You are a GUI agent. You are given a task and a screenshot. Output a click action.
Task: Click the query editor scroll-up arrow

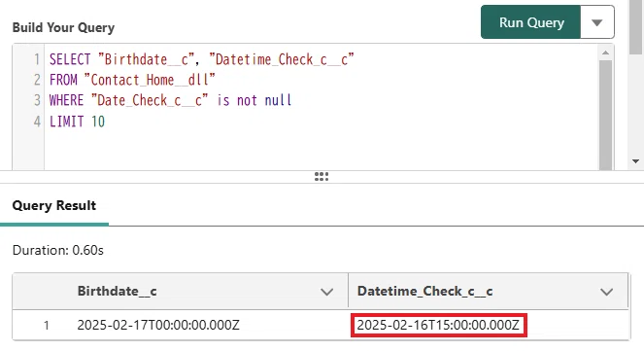coord(605,53)
